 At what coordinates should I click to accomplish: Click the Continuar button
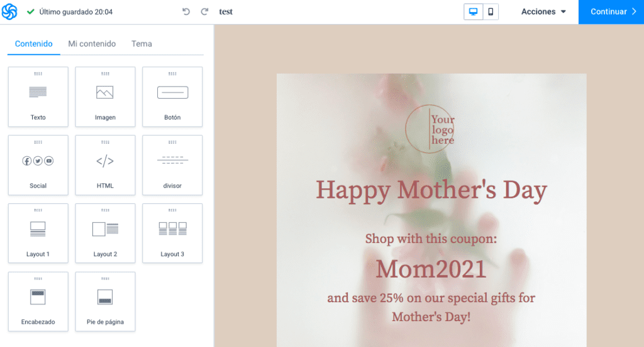click(x=611, y=12)
